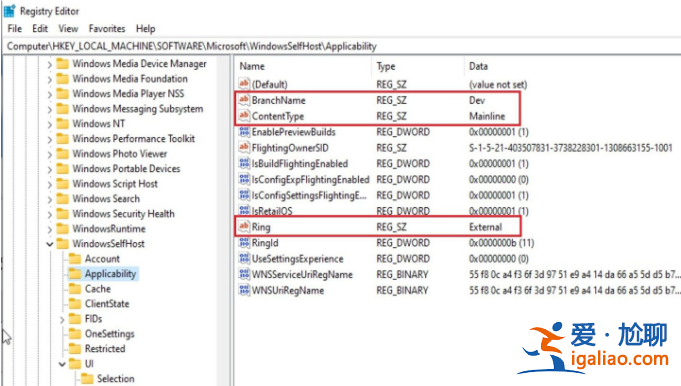The width and height of the screenshot is (681, 386).
Task: Click the IsBuildFlightingEnabled DWORD icon
Action: (244, 163)
